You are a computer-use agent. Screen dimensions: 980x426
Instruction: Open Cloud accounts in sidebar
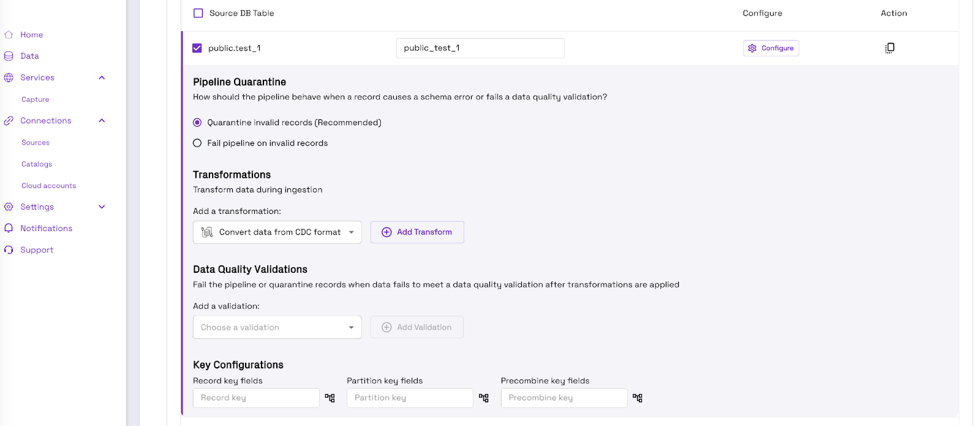click(x=49, y=186)
